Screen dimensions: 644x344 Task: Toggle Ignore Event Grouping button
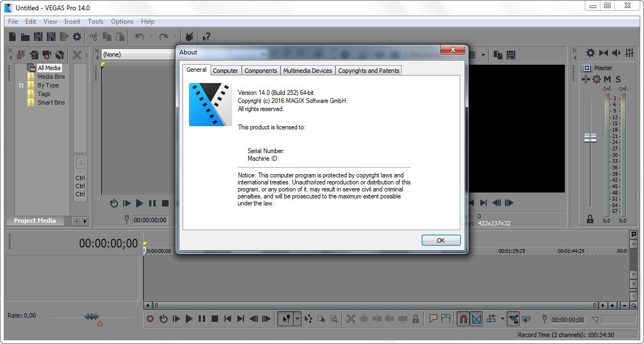point(526,319)
